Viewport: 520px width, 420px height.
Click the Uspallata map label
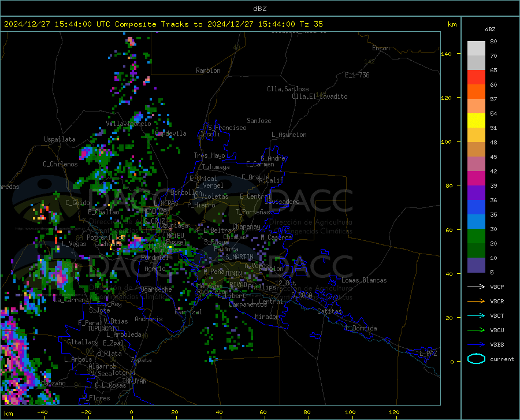click(x=60, y=139)
